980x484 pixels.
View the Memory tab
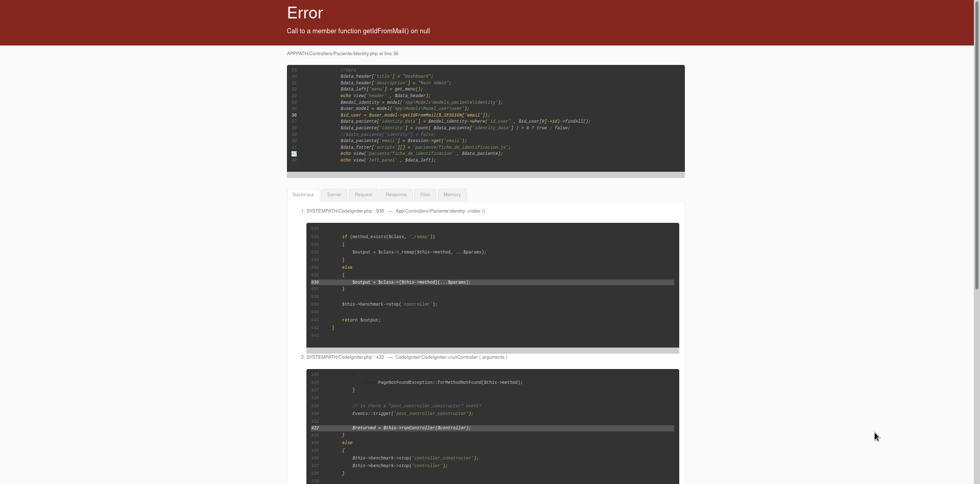(x=452, y=195)
